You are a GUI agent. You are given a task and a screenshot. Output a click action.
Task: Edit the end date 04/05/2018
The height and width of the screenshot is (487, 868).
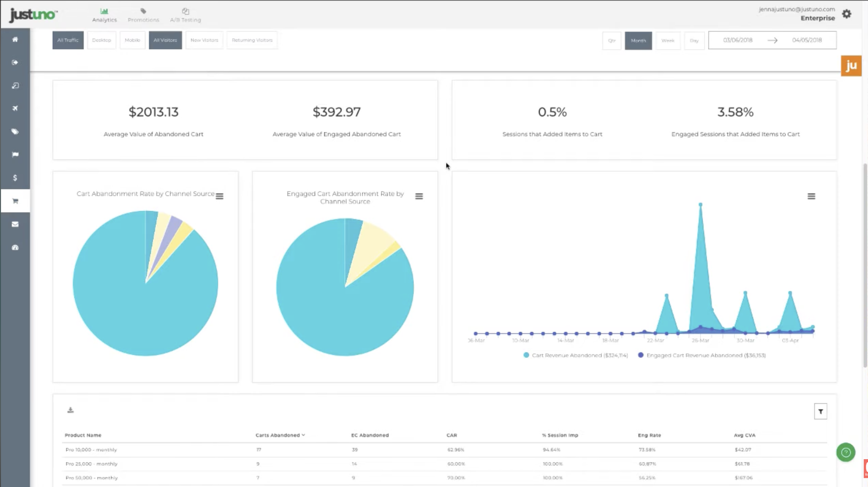coord(807,40)
